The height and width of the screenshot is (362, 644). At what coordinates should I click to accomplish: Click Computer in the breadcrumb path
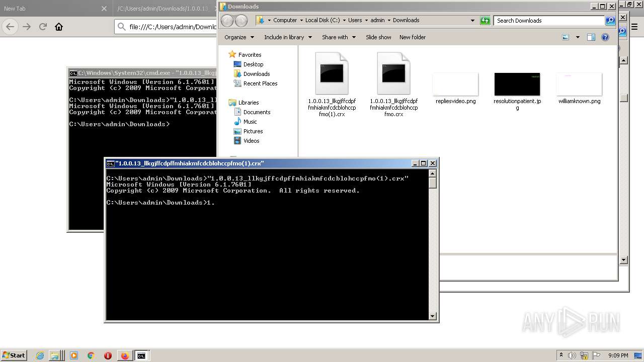click(x=285, y=21)
